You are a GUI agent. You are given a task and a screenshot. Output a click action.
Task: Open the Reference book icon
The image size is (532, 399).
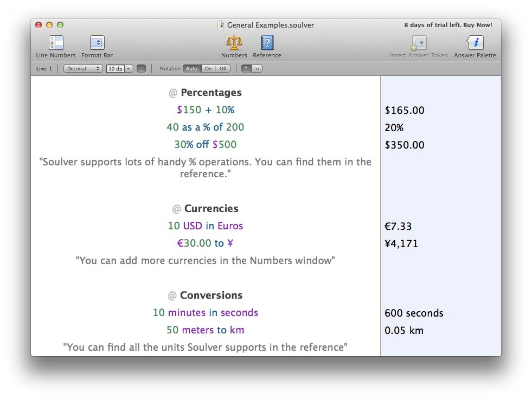[x=267, y=43]
